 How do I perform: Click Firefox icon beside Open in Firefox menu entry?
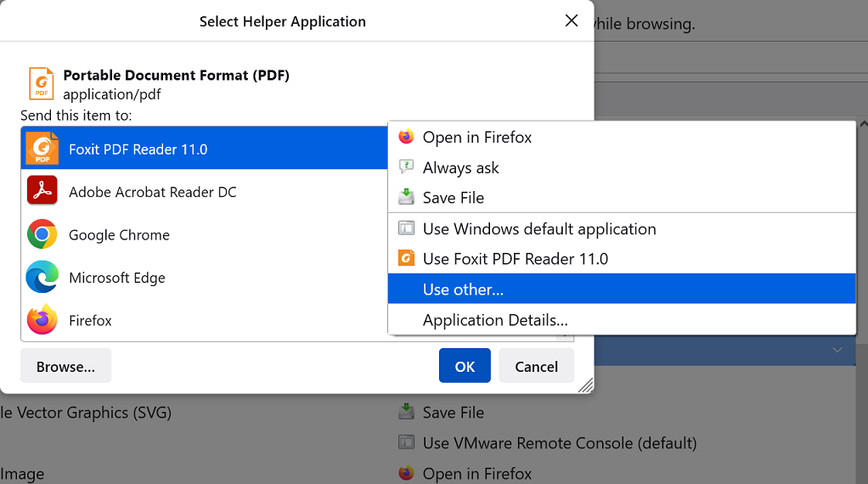tap(406, 136)
